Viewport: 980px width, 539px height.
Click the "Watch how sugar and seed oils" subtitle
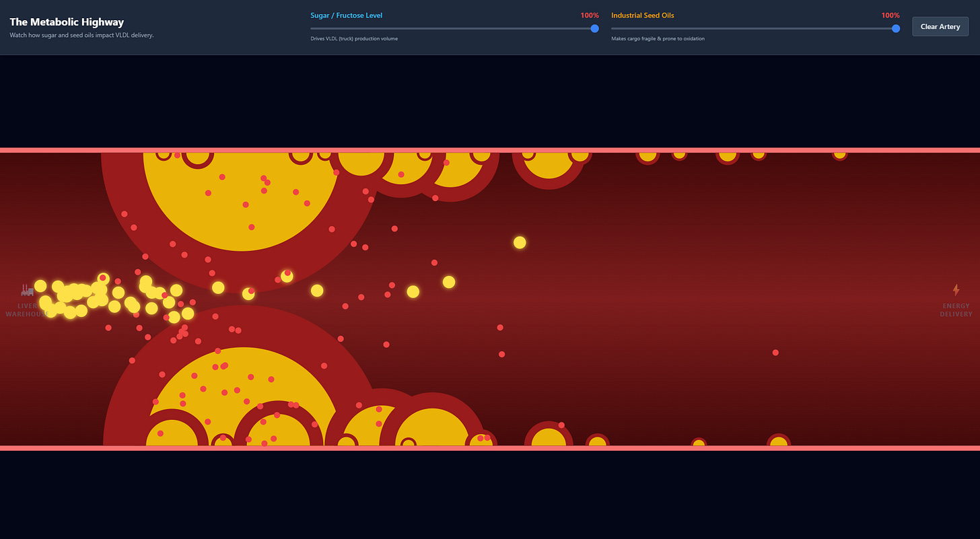point(81,35)
